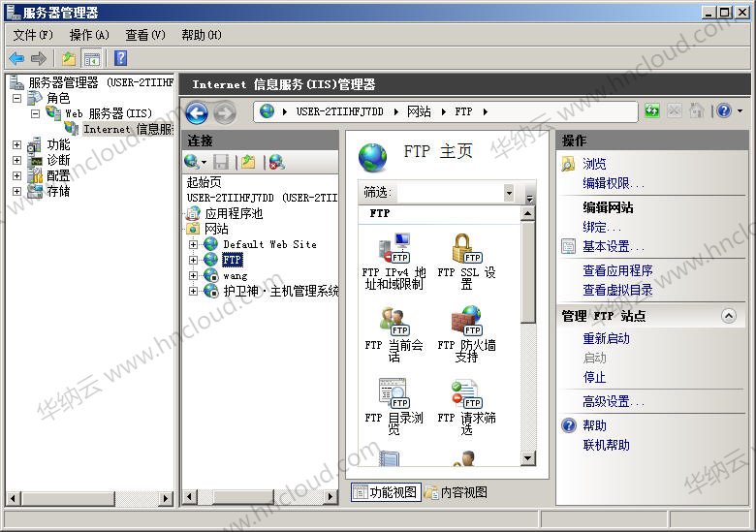756x532 pixels.
Task: Click the green refresh icon in address bar
Action: click(x=652, y=111)
